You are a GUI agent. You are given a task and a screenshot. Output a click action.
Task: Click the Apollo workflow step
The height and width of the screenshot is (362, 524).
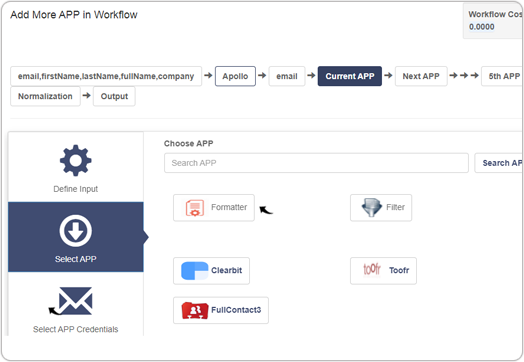pyautogui.click(x=235, y=76)
